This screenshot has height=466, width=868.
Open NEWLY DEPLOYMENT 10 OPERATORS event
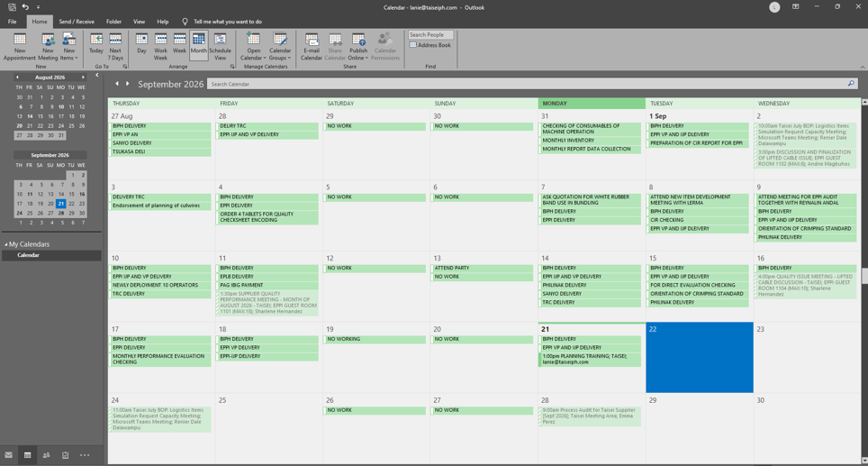160,286
